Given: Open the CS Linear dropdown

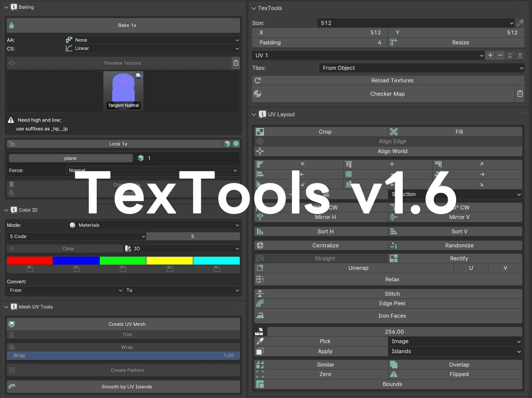Looking at the screenshot, I should point(152,48).
